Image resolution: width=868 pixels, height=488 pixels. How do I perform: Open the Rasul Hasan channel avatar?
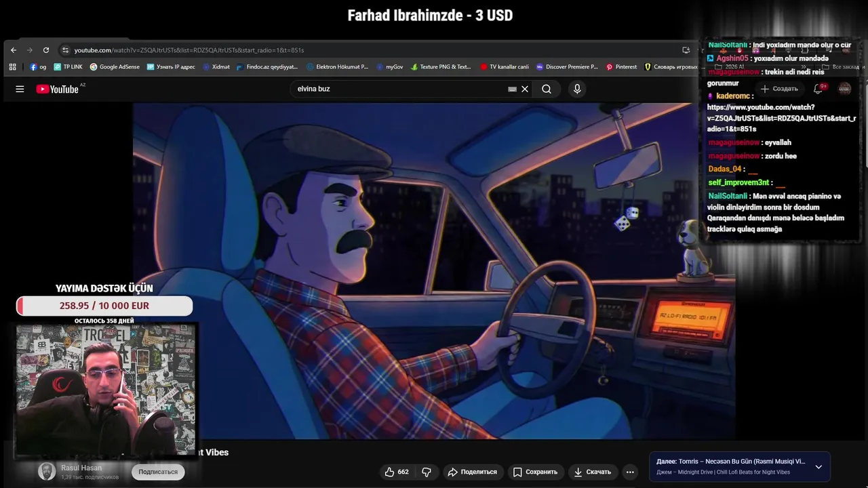coord(47,472)
